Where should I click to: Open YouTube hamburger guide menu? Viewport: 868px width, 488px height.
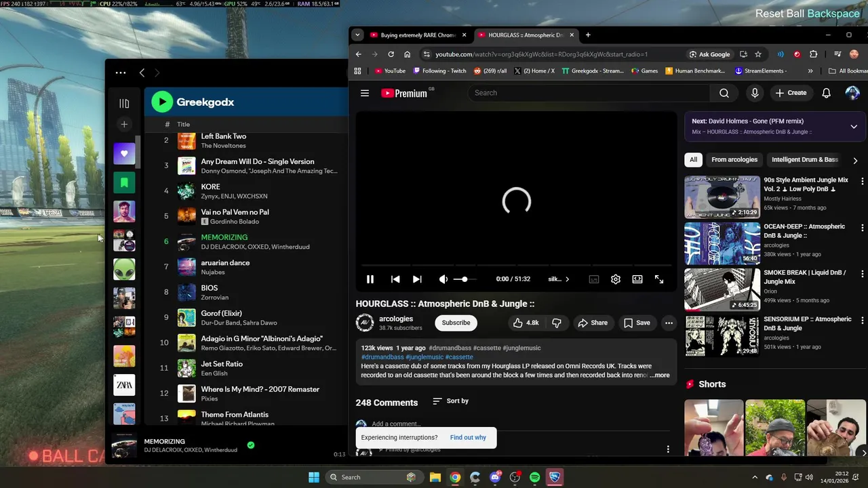pyautogui.click(x=365, y=94)
